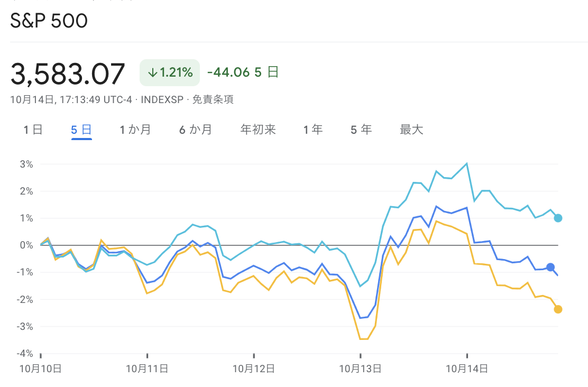Click the 10月13日 date axis marker
This screenshot has width=588, height=387.
click(x=361, y=368)
